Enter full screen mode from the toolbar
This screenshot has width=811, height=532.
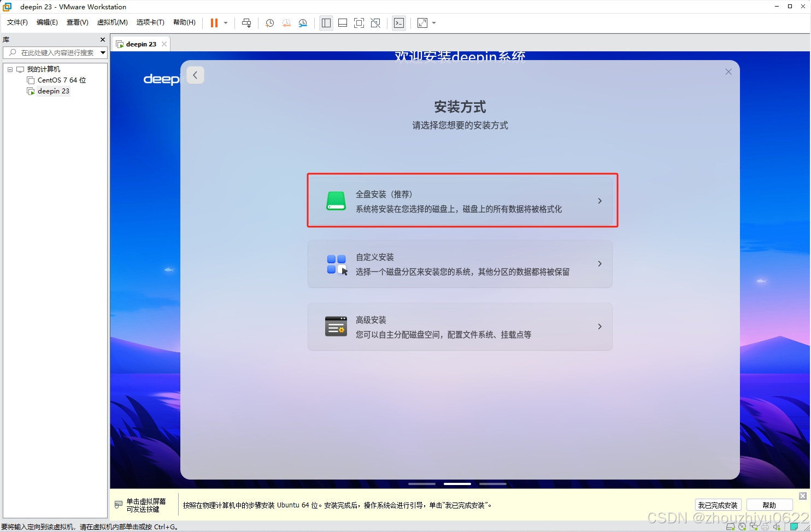click(359, 23)
